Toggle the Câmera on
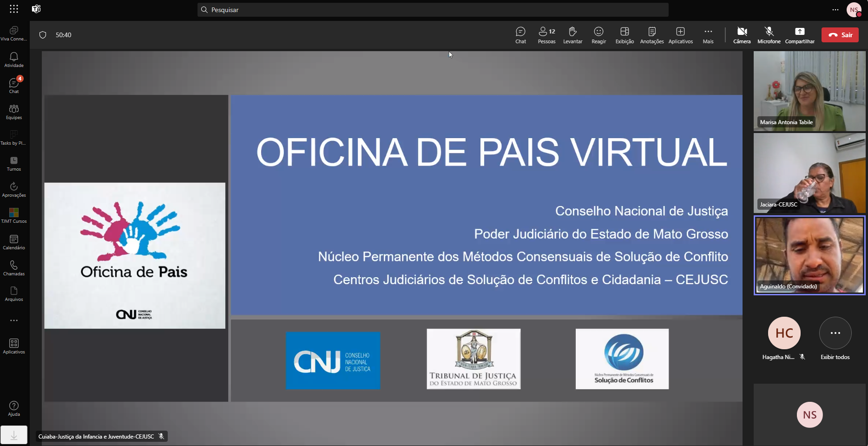Screen dimensions: 868x446 pos(742,35)
